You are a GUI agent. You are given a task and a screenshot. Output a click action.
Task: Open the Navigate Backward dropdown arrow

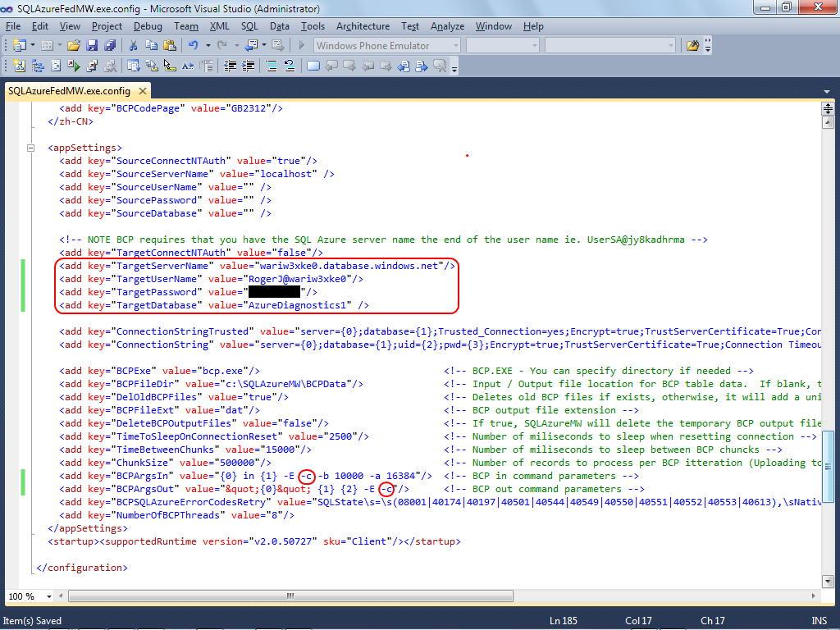[x=264, y=46]
